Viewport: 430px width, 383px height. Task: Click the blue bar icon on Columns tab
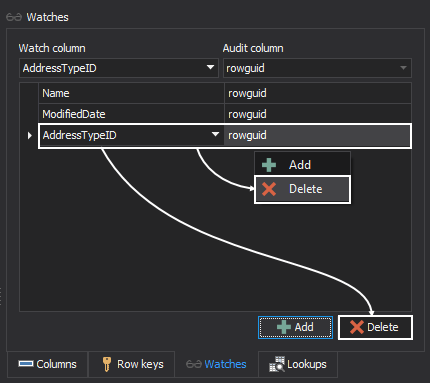pyautogui.click(x=26, y=364)
